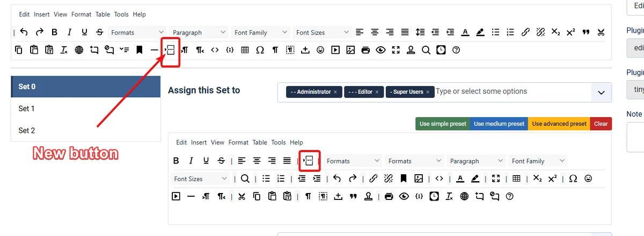The height and width of the screenshot is (236, 644).
Task: Click Redo in the top preview toolbar
Action: 39,32
